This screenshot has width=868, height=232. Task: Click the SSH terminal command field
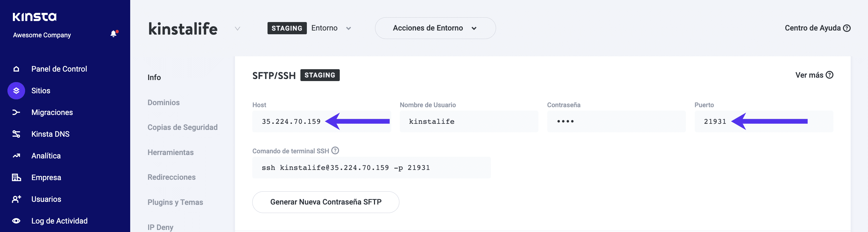[x=371, y=168]
